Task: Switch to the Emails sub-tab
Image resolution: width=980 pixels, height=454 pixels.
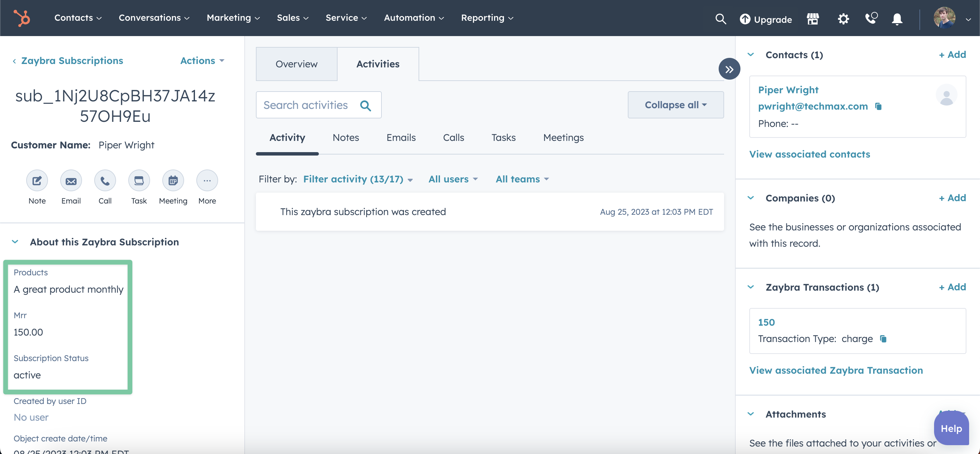Action: [x=401, y=138]
